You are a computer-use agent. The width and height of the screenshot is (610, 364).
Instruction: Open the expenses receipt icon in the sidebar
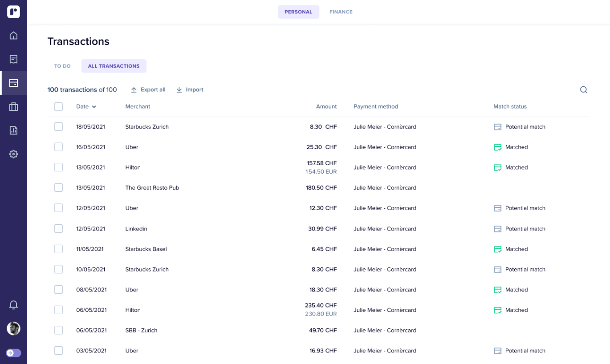coord(13,59)
